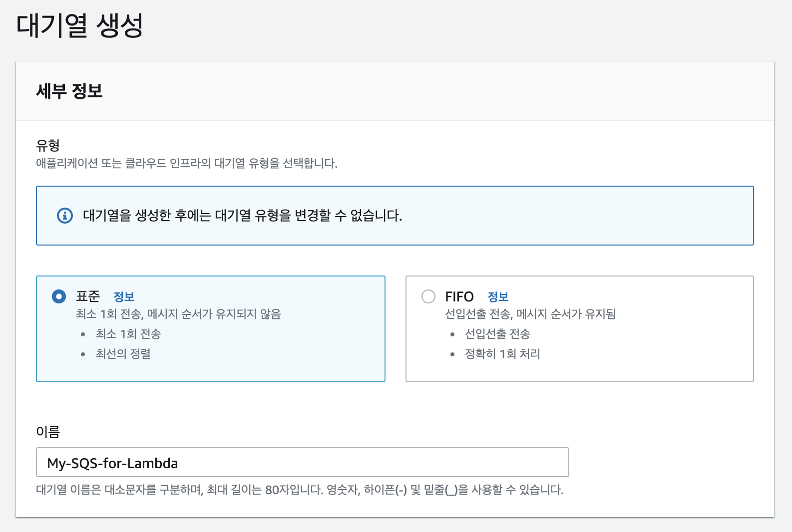792x532 pixels.
Task: Click the text 최소 1회 전송, 메시지 순서가 유지되지 않음
Action: (x=178, y=314)
